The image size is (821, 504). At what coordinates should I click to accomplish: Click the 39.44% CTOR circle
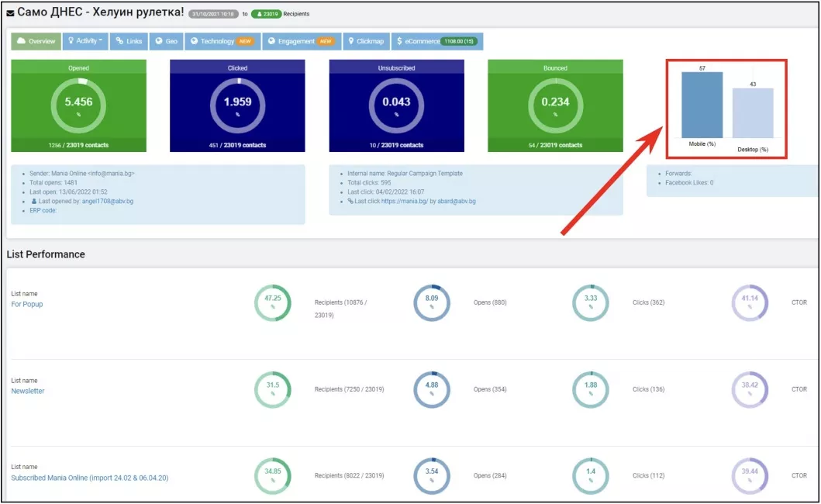click(750, 476)
